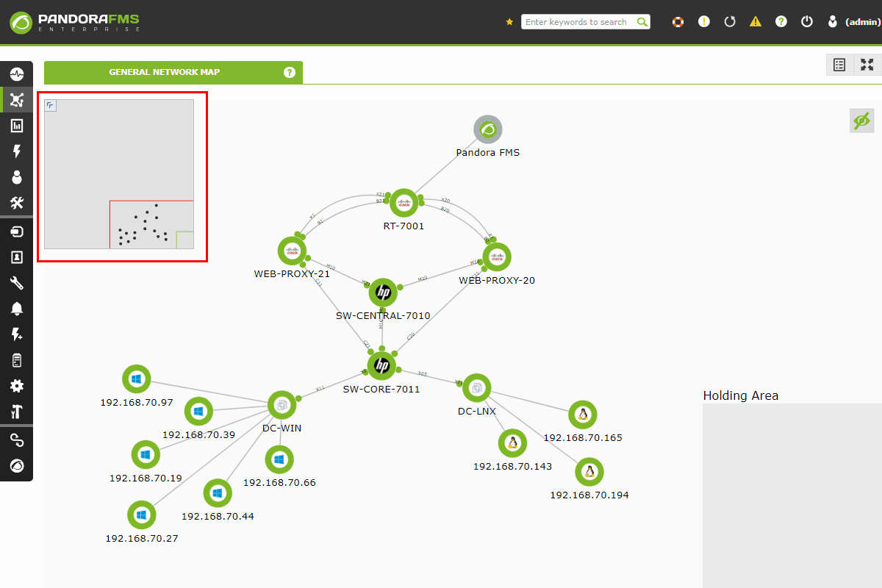This screenshot has height=588, width=882.
Task: Open the Events lightning-bolt sidebar icon
Action: 17,151
